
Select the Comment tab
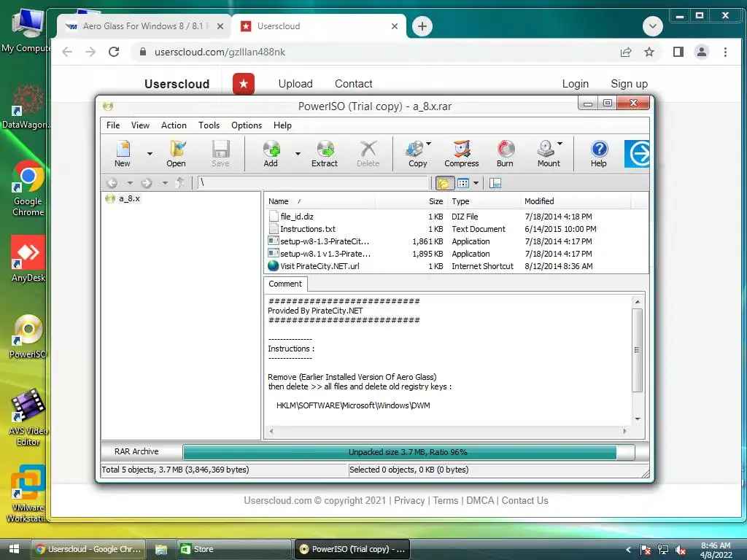pos(285,284)
